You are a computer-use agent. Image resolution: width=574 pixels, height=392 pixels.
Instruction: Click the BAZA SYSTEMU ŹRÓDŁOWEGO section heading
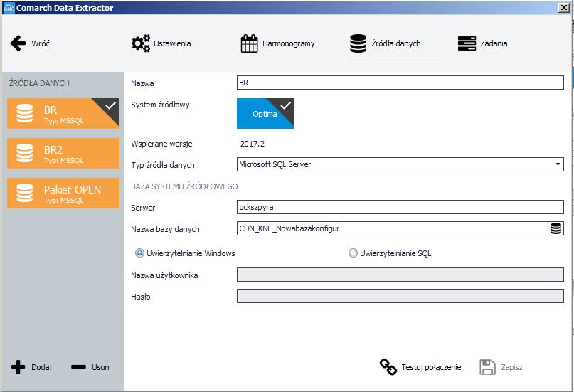pos(184,186)
